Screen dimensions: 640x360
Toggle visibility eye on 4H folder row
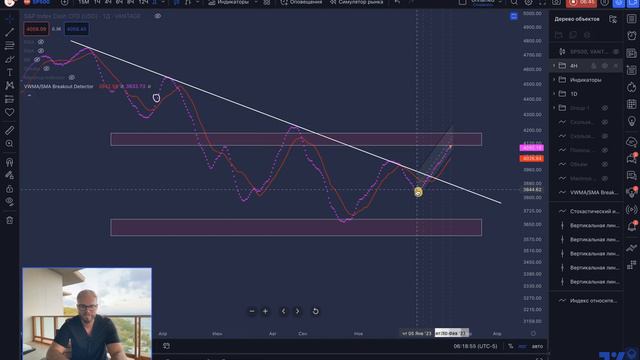[x=604, y=66]
